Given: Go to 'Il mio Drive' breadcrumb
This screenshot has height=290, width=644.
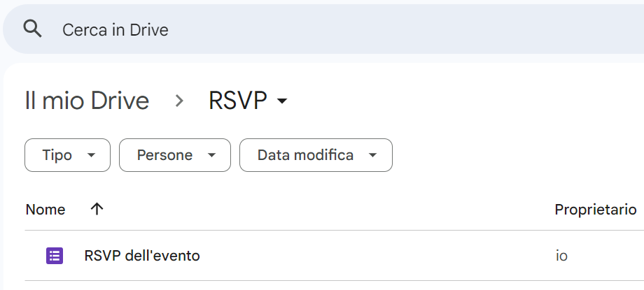Looking at the screenshot, I should click(87, 101).
